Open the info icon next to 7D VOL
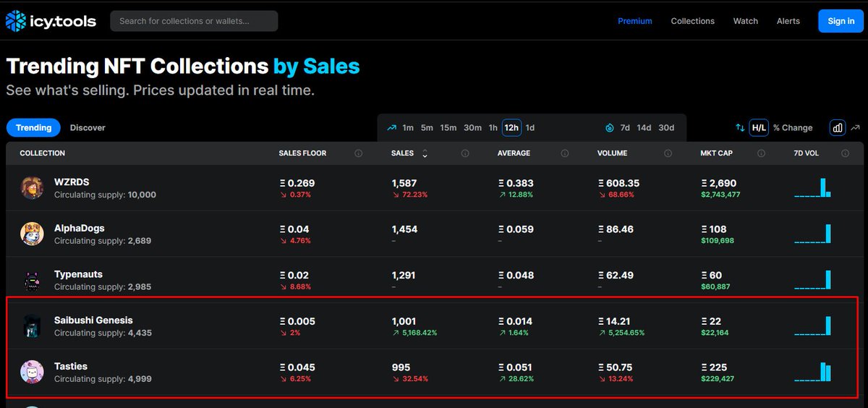Image resolution: width=868 pixels, height=408 pixels. tap(846, 153)
